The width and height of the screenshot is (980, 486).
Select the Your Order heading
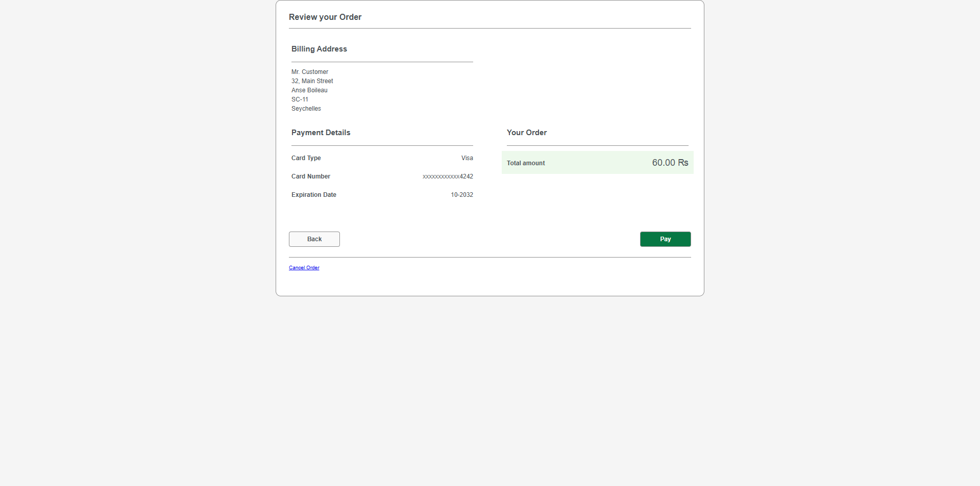(526, 133)
